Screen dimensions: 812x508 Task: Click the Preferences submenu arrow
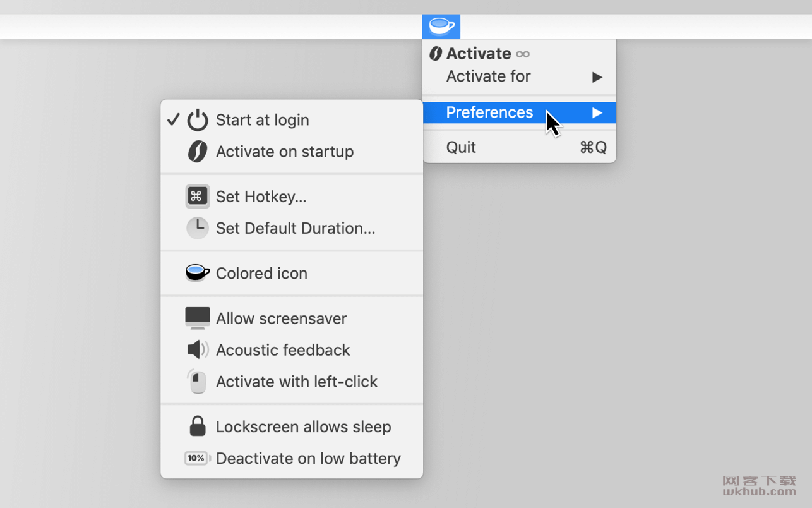click(597, 112)
